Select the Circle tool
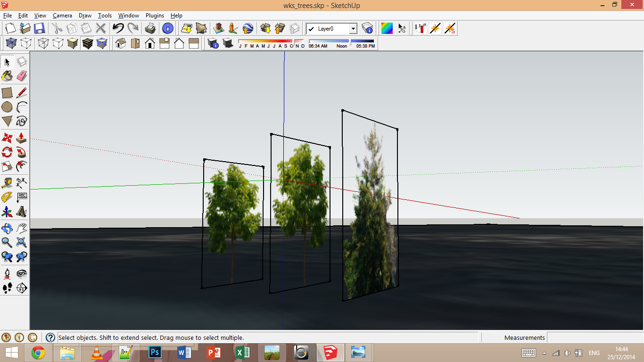 pyautogui.click(x=7, y=107)
